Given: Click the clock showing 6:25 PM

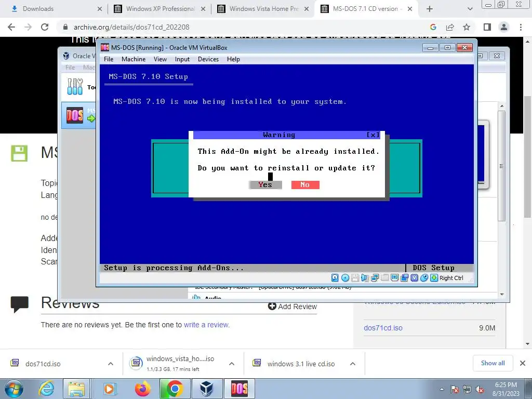Looking at the screenshot, I should [506, 385].
